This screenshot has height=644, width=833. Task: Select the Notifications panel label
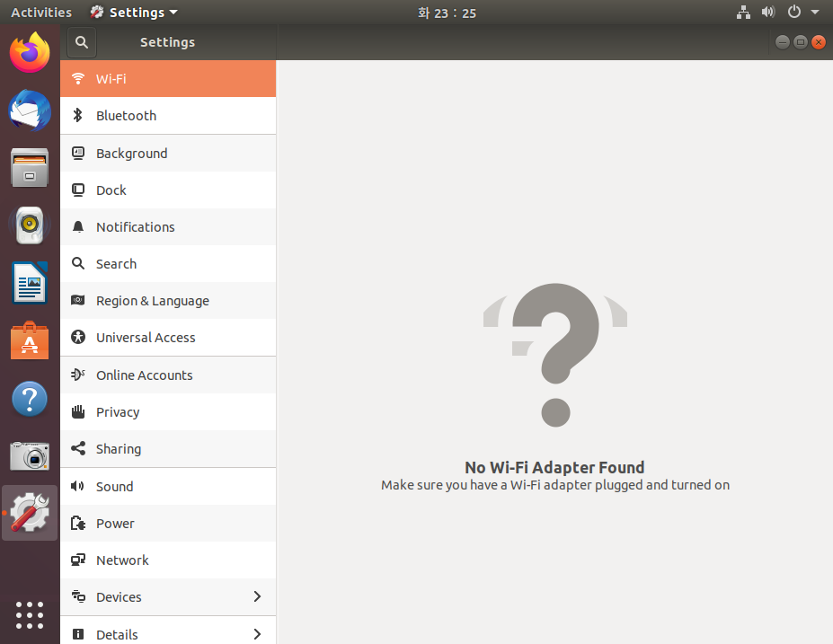pos(136,226)
